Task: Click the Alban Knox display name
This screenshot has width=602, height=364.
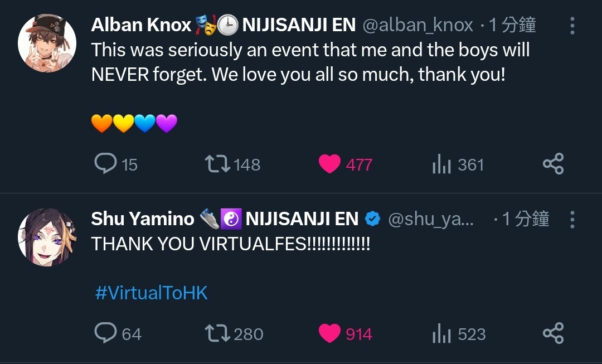Action: pos(141,25)
